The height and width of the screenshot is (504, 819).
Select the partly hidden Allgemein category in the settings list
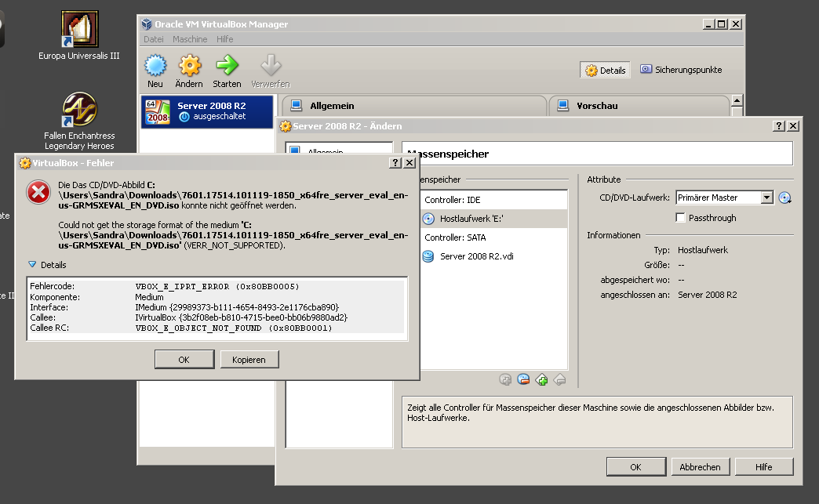click(x=340, y=150)
